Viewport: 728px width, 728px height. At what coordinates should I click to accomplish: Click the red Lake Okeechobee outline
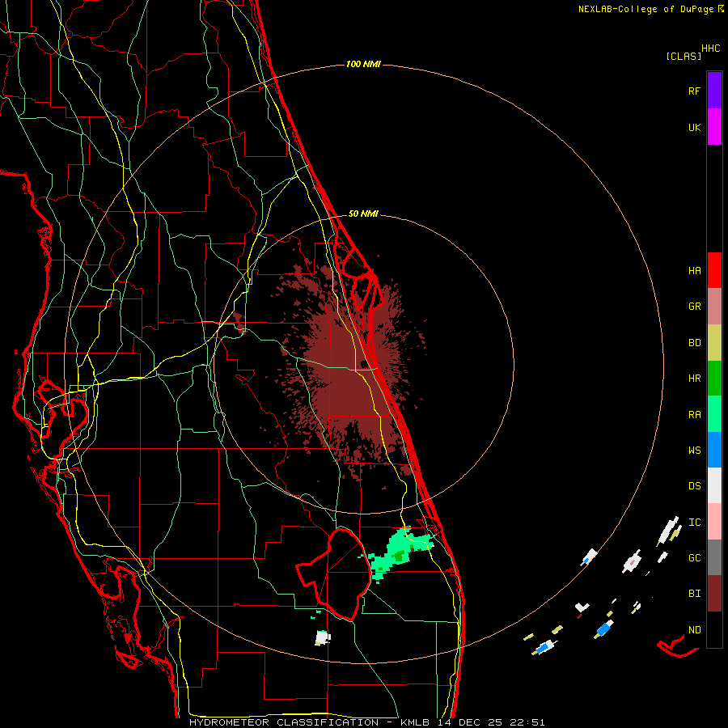pos(334,574)
